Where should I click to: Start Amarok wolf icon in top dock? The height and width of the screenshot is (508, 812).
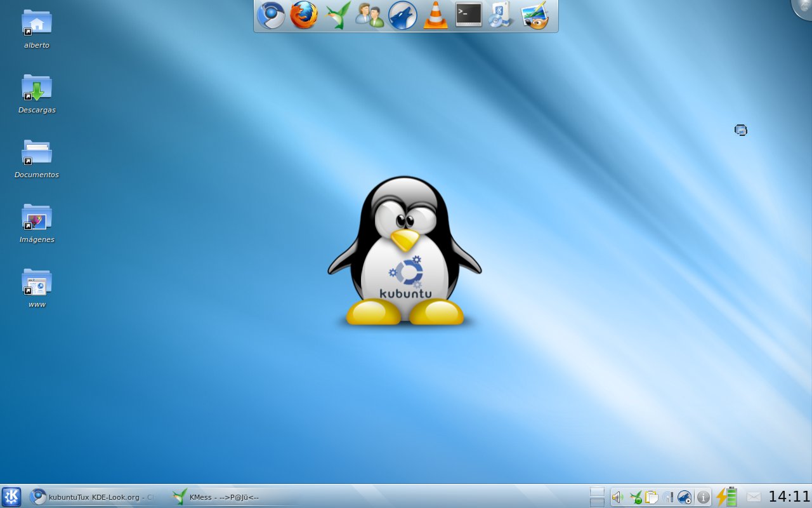point(403,15)
